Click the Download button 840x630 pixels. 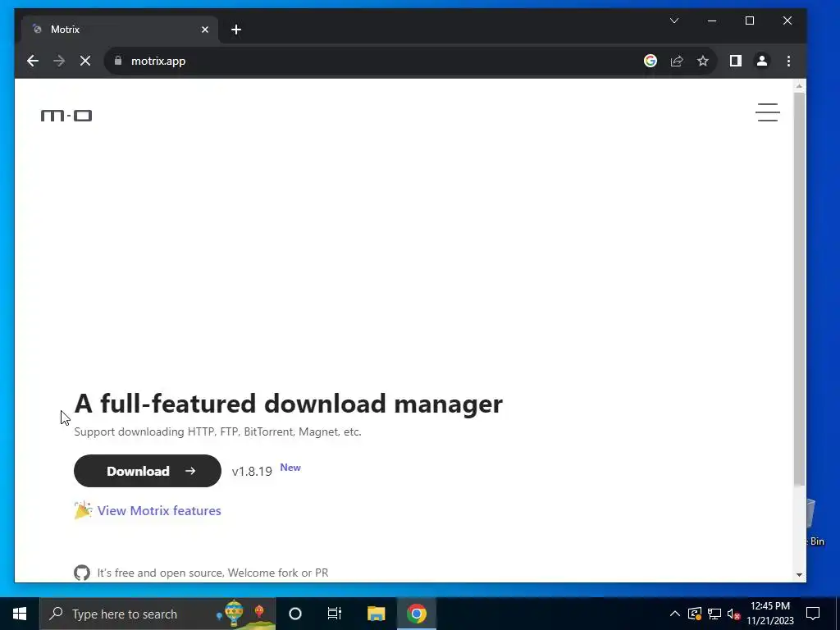tap(148, 471)
